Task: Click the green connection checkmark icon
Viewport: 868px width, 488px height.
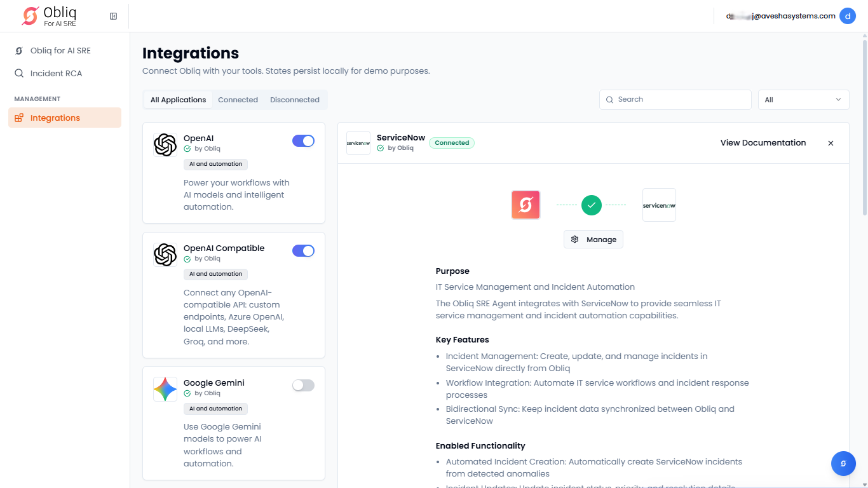Action: coord(591,205)
